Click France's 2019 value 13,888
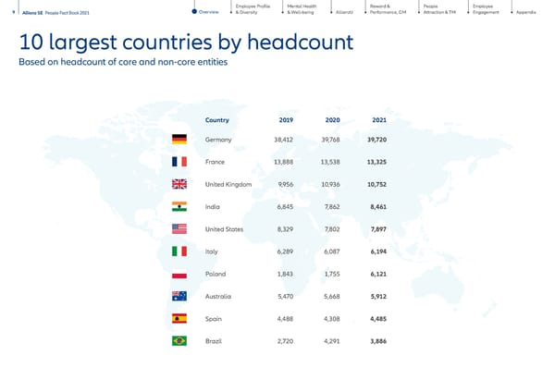The image size is (555, 392). [284, 162]
